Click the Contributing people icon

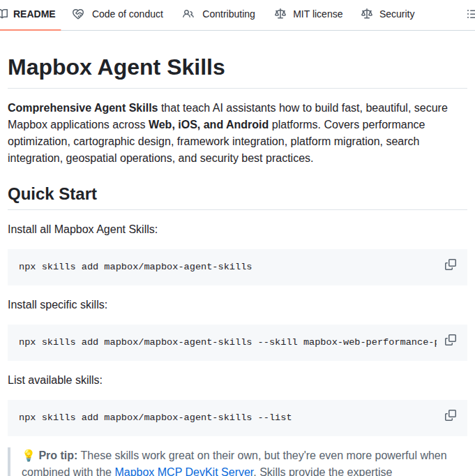(188, 14)
